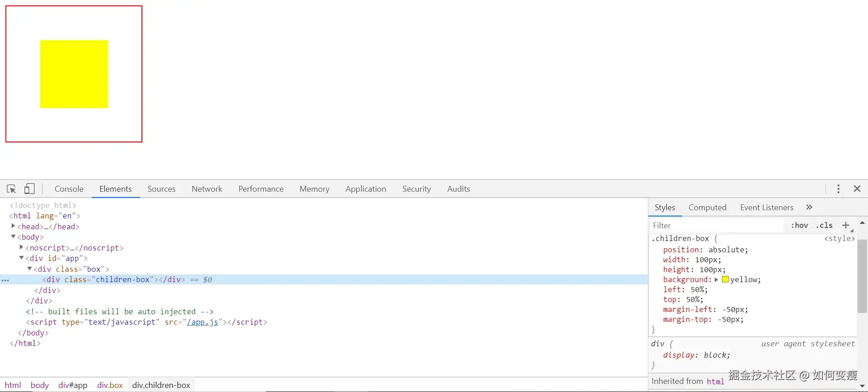This screenshot has width=868, height=392.
Task: Select div.box in the breadcrumb
Action: (x=110, y=385)
